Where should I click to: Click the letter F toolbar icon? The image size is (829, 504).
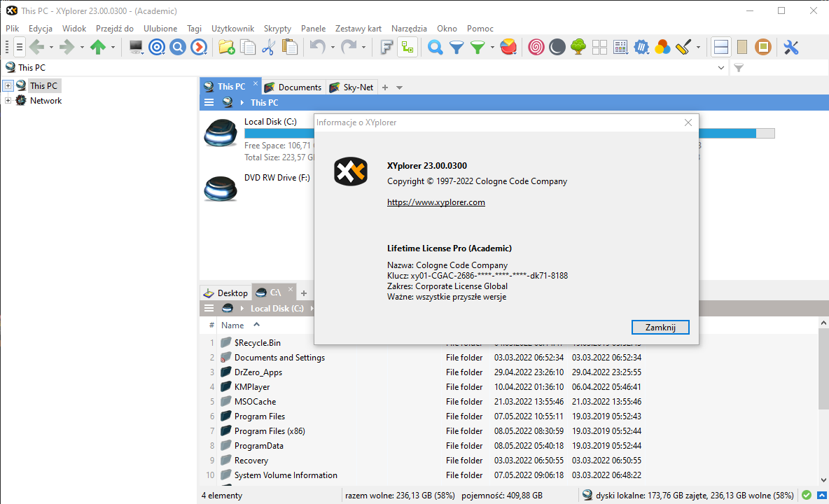coord(386,48)
